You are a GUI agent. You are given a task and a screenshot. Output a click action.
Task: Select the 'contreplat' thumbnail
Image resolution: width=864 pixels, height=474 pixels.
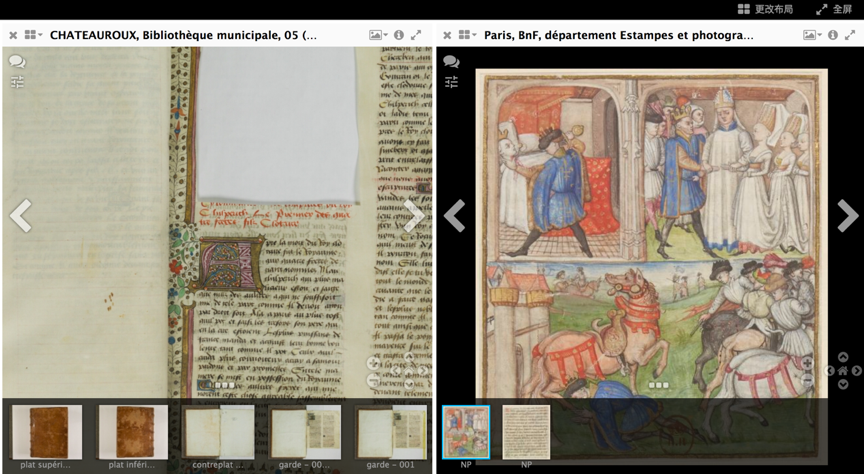click(218, 432)
